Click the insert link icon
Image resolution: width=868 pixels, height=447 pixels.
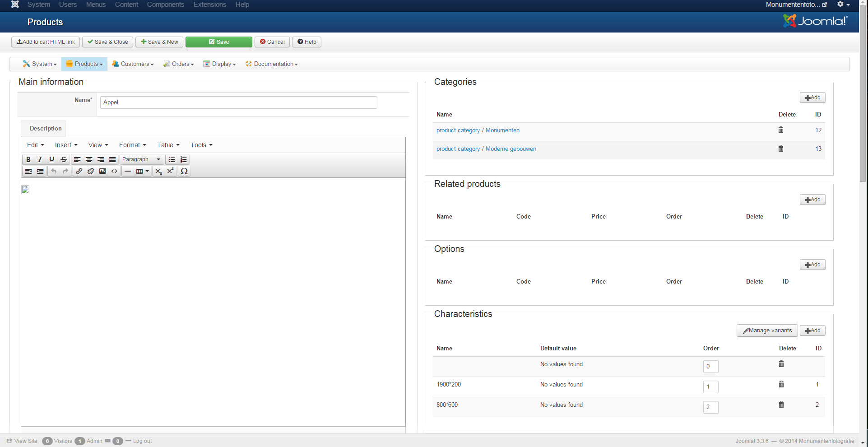click(79, 171)
